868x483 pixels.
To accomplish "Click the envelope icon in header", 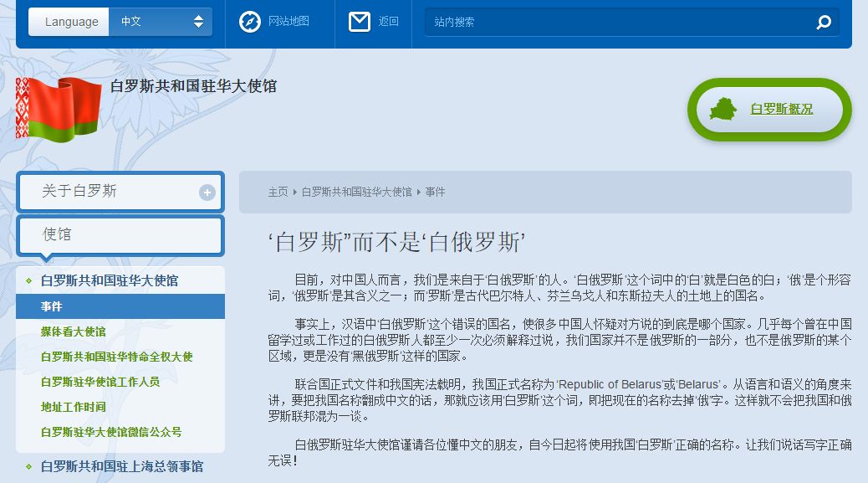I will [x=360, y=22].
